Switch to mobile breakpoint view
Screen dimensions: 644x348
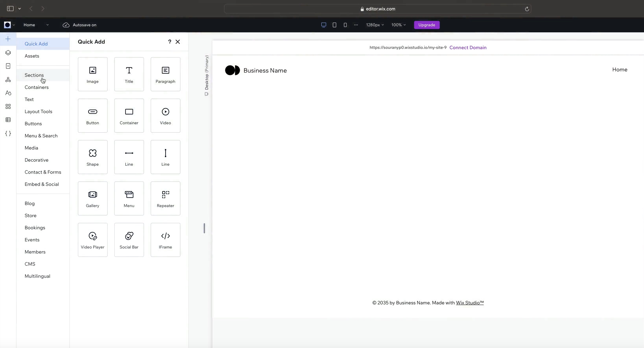click(x=345, y=25)
